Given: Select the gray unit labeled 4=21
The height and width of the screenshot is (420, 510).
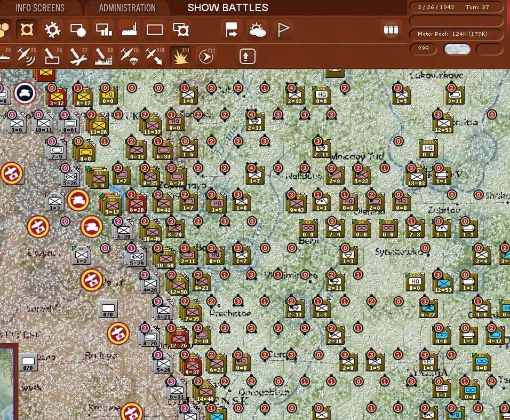Looking at the screenshot, I should pyautogui.click(x=163, y=311).
